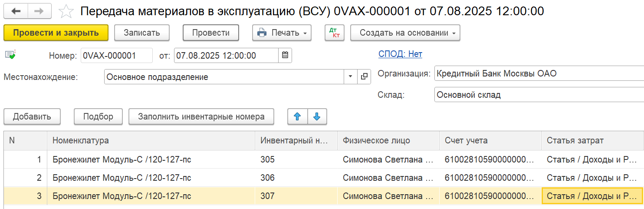Move selected row down
Viewport: 644px width, 209px height.
pyautogui.click(x=317, y=116)
